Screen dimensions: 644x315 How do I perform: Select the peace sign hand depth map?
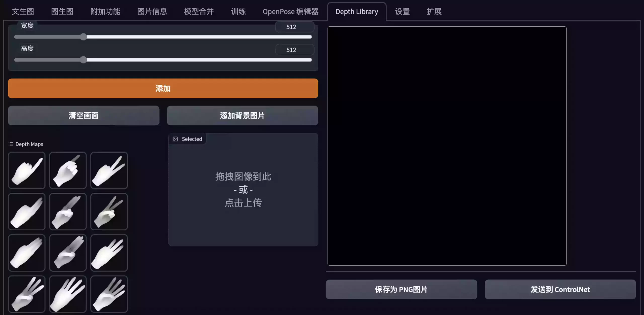coord(109,170)
